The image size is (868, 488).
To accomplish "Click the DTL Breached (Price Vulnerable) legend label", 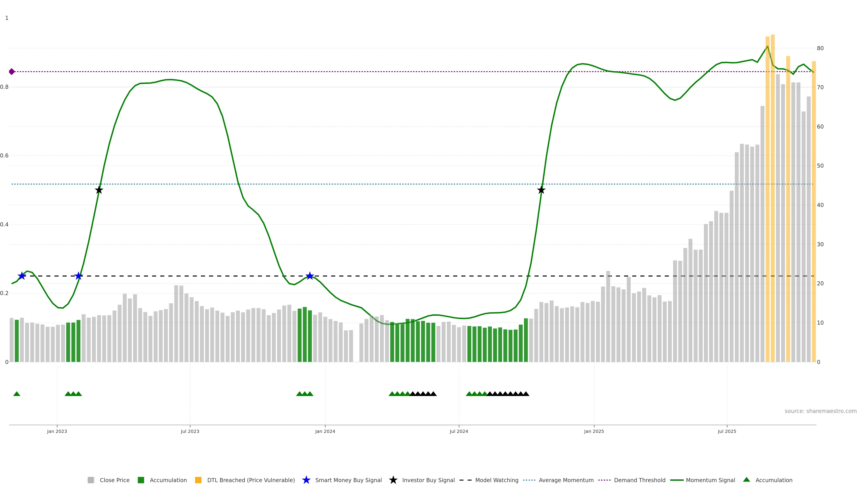I will point(251,480).
